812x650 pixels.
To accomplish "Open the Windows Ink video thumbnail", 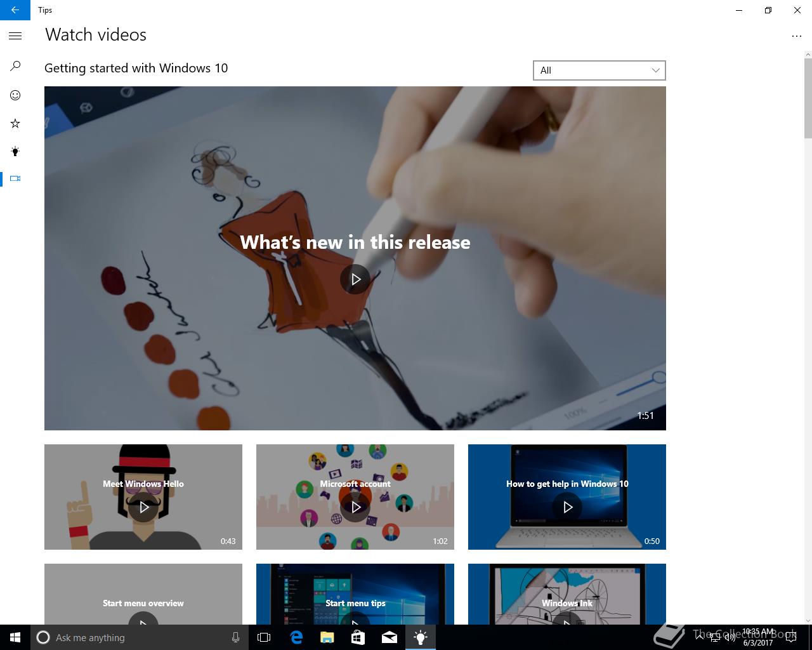I will point(567,594).
